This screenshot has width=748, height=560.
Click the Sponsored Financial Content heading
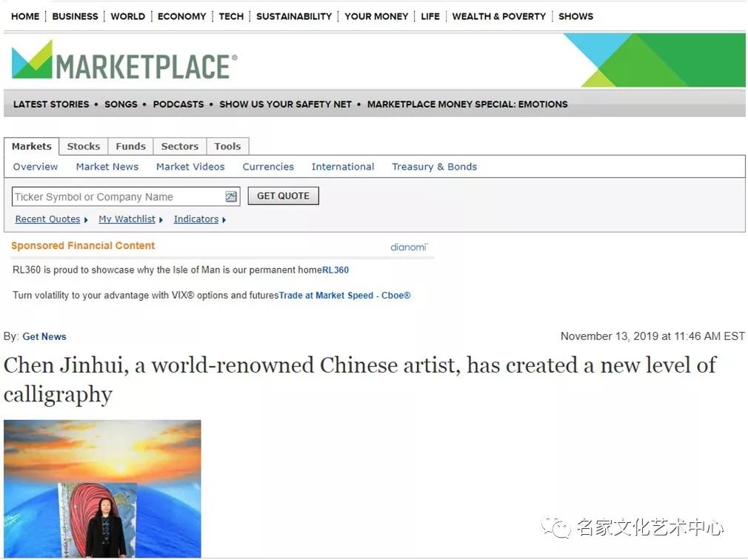pyautogui.click(x=83, y=246)
